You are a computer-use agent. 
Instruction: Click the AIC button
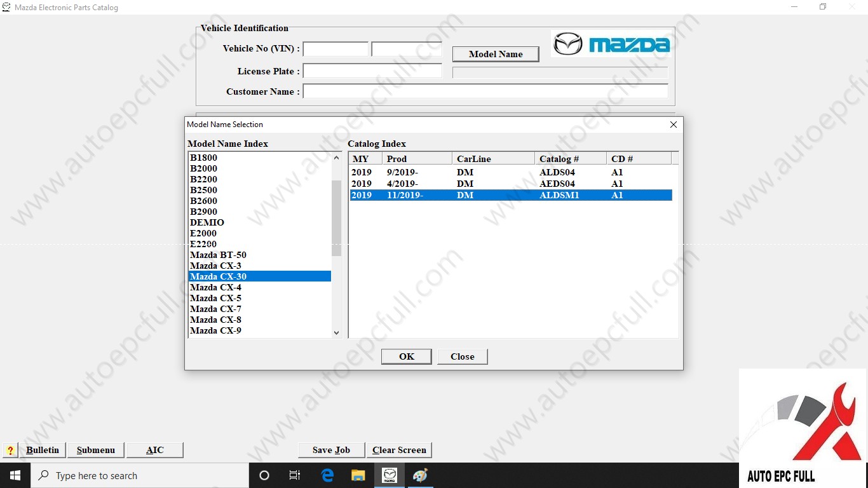tap(155, 450)
